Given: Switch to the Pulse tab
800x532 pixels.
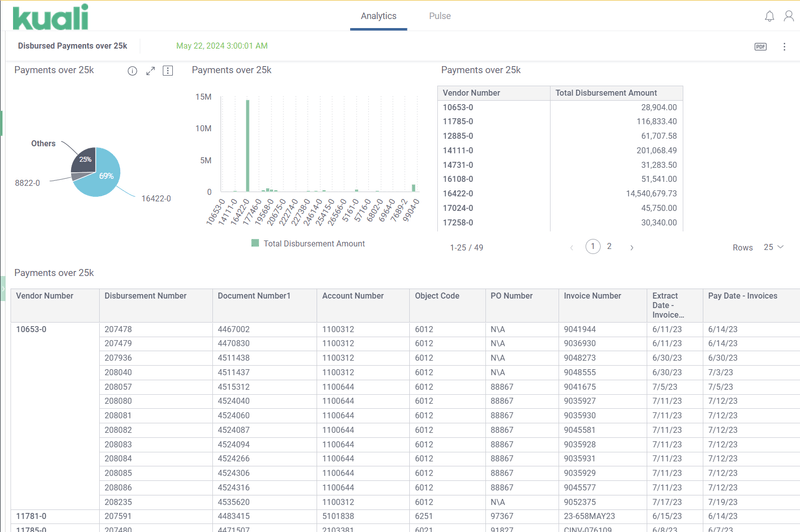Looking at the screenshot, I should coord(440,16).
